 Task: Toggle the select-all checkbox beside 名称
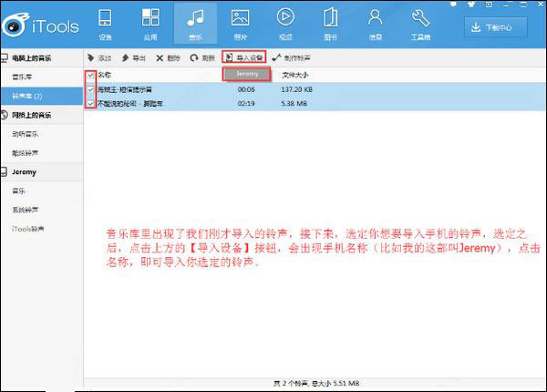90,76
